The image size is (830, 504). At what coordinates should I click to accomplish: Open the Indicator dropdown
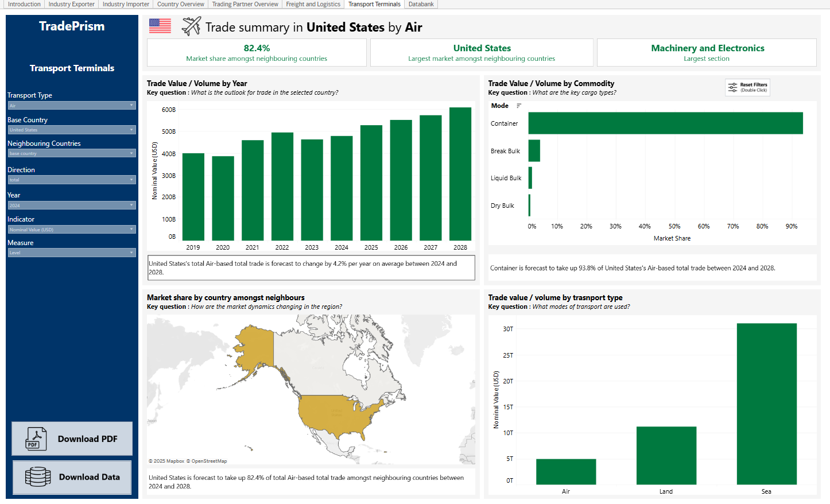tap(72, 230)
